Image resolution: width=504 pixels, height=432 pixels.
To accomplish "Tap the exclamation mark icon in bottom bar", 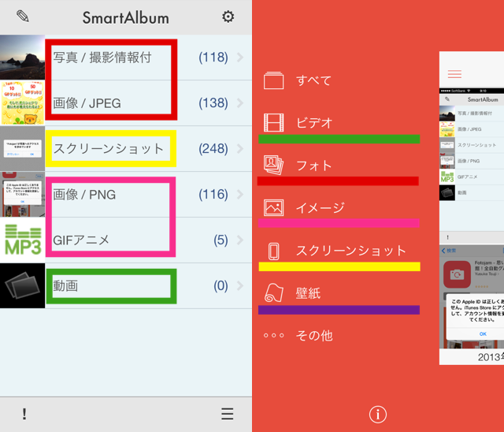I will [24, 414].
